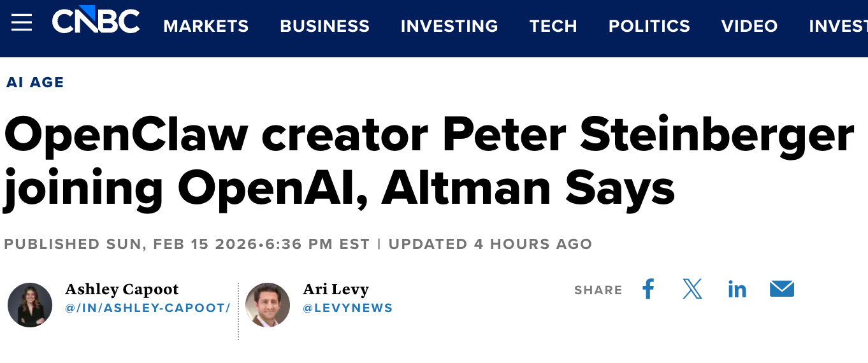Click Ashley Capoot's profile photo

[30, 304]
